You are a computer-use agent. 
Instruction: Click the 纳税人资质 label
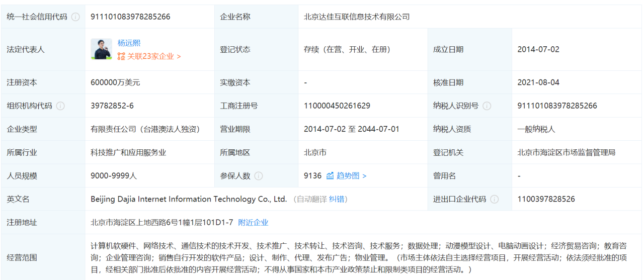tap(452, 129)
